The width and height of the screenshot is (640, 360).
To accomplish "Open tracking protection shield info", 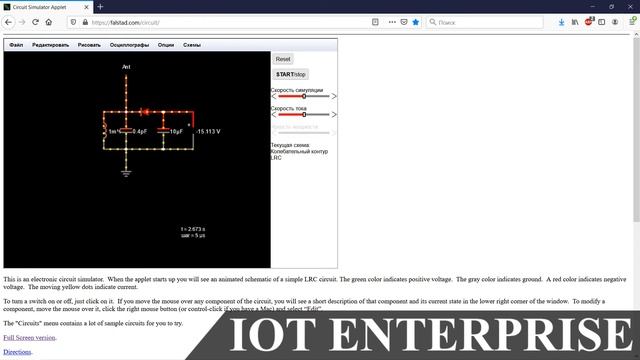I will (x=73, y=22).
